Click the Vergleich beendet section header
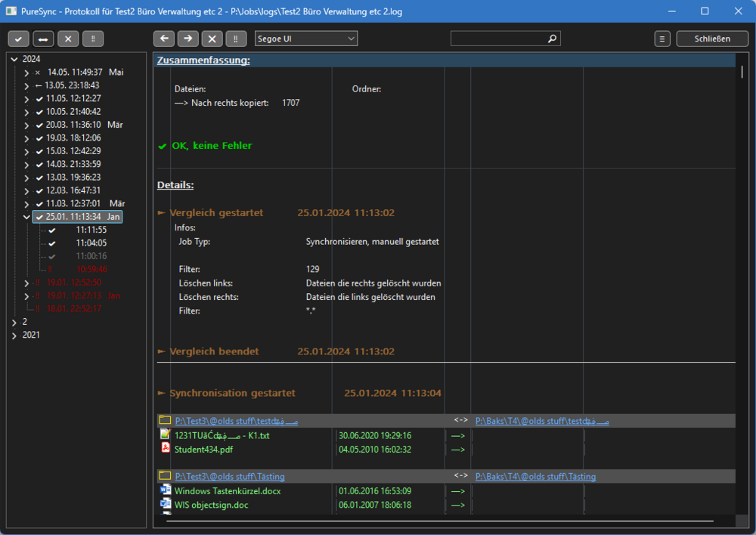The height and width of the screenshot is (535, 756). click(x=214, y=351)
